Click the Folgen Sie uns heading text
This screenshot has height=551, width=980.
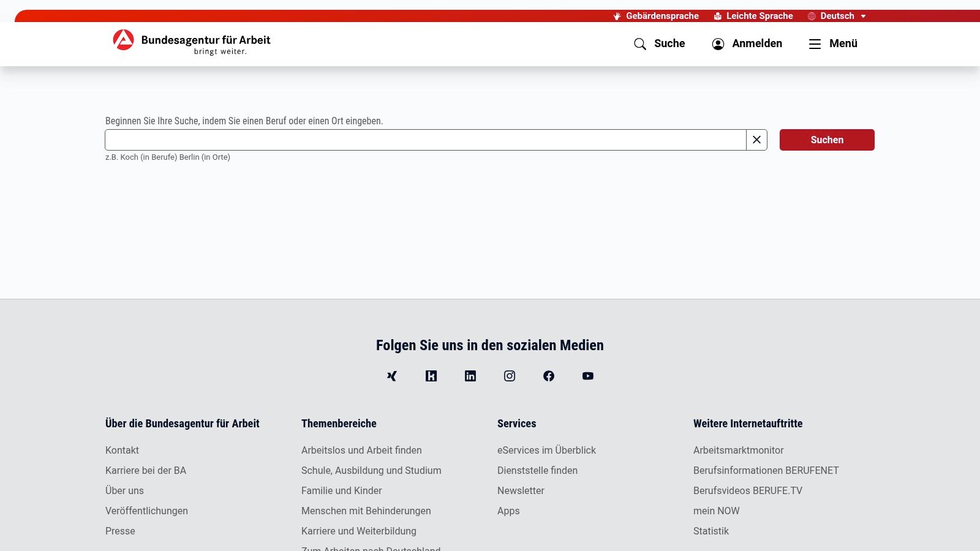pyautogui.click(x=490, y=345)
